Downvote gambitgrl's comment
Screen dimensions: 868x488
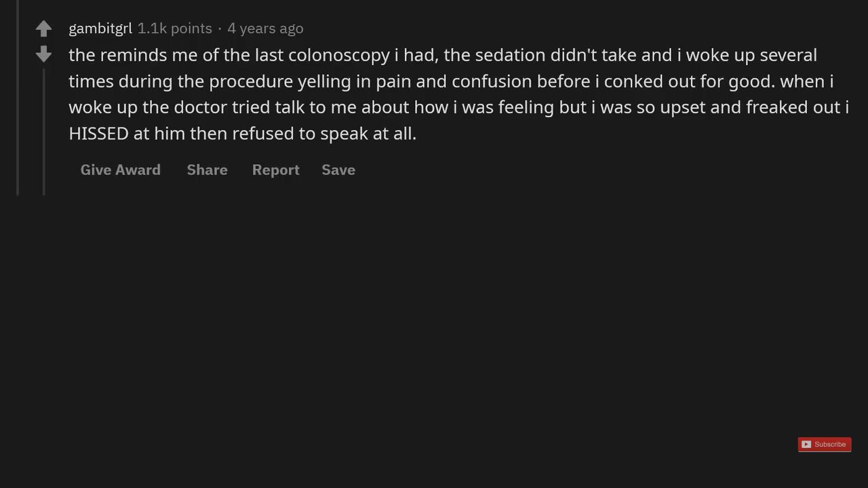click(43, 54)
